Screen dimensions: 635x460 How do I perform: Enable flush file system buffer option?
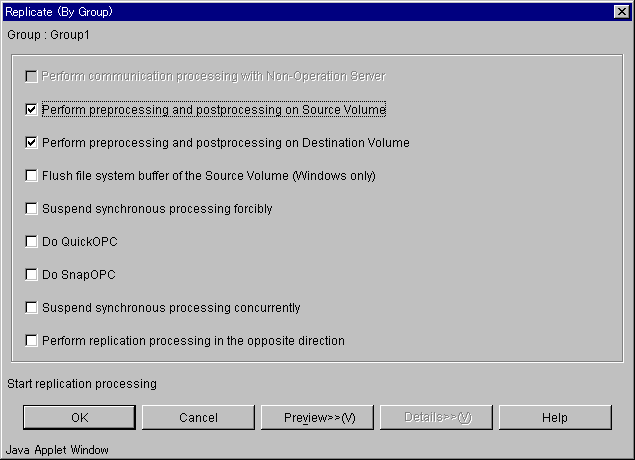(31, 175)
